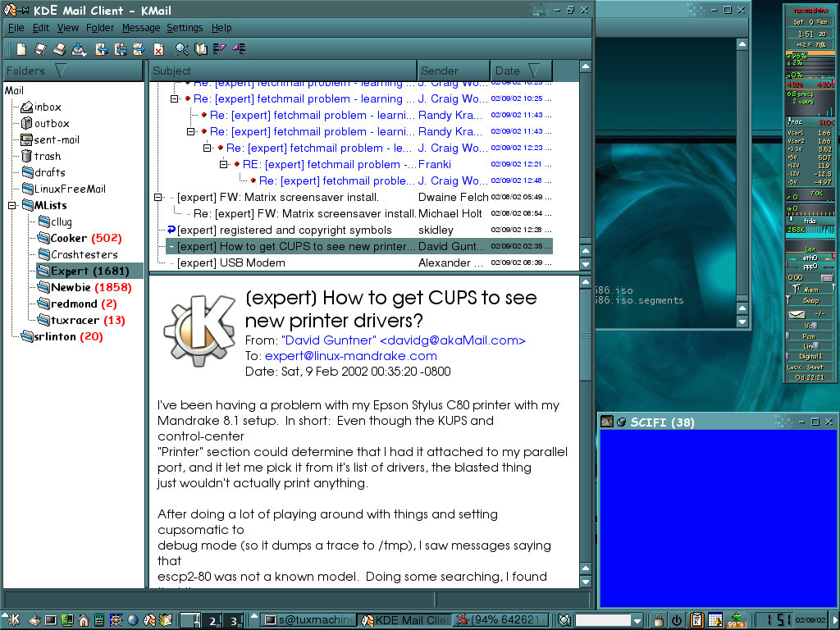Screen dimensions: 840x630
Task: Click the KMail launcher in the panel
Action: click(149, 620)
